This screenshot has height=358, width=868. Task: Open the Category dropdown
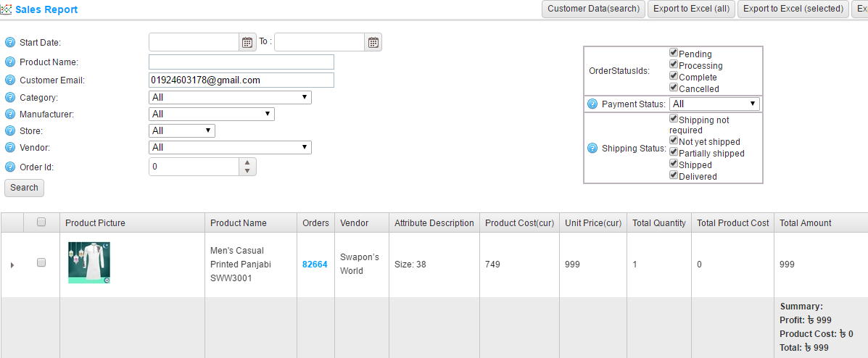[x=231, y=97]
